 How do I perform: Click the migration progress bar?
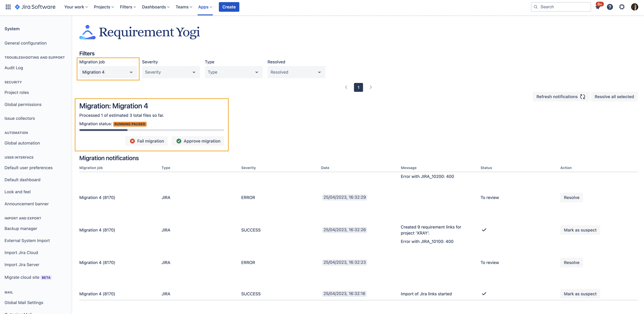coord(152,130)
